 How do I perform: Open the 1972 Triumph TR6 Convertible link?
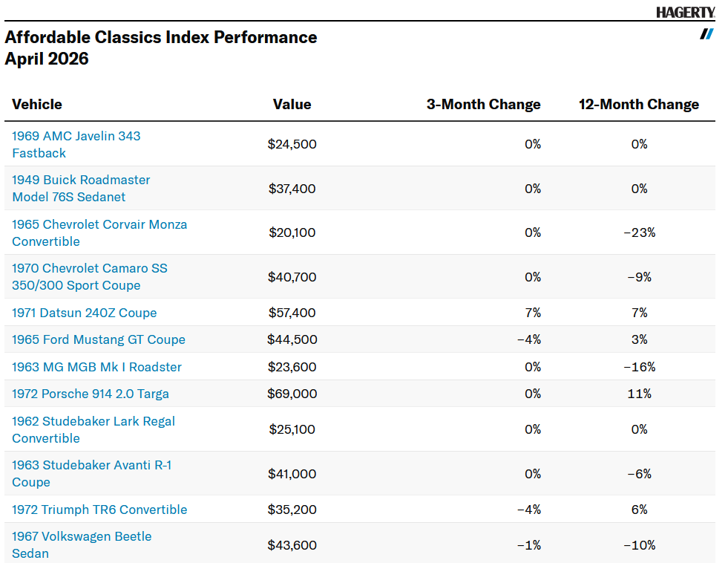(99, 510)
